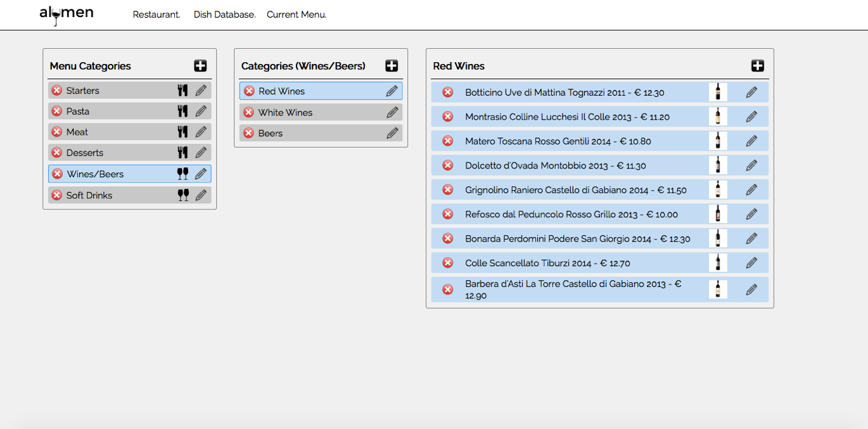Delete the Beers subcategory
This screenshot has height=429, width=868.
pyautogui.click(x=248, y=133)
